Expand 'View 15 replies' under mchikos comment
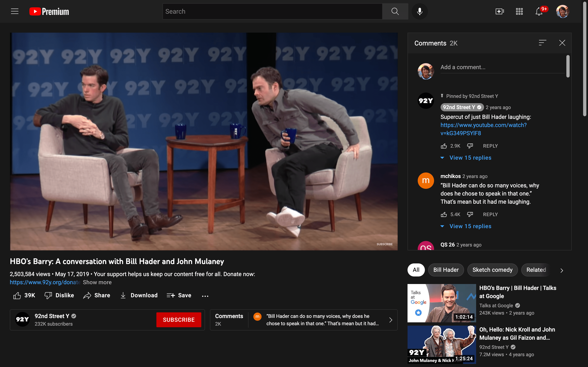This screenshot has height=367, width=588. click(469, 226)
